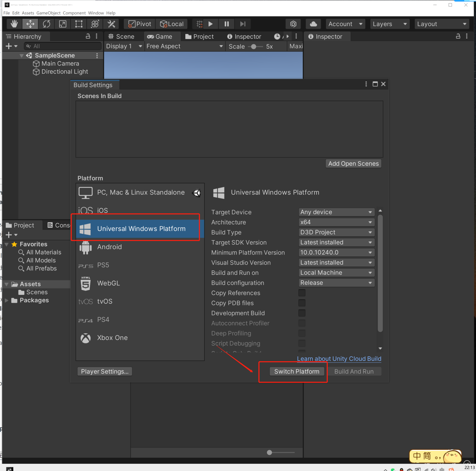Open Build Settings window options menu
Viewport: 476px width, 471px height.
(x=366, y=84)
